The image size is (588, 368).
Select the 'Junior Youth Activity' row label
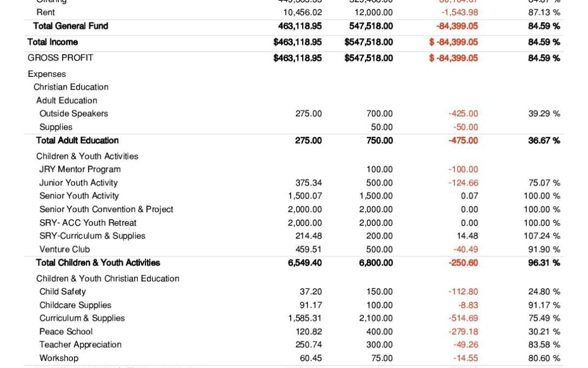78,183
